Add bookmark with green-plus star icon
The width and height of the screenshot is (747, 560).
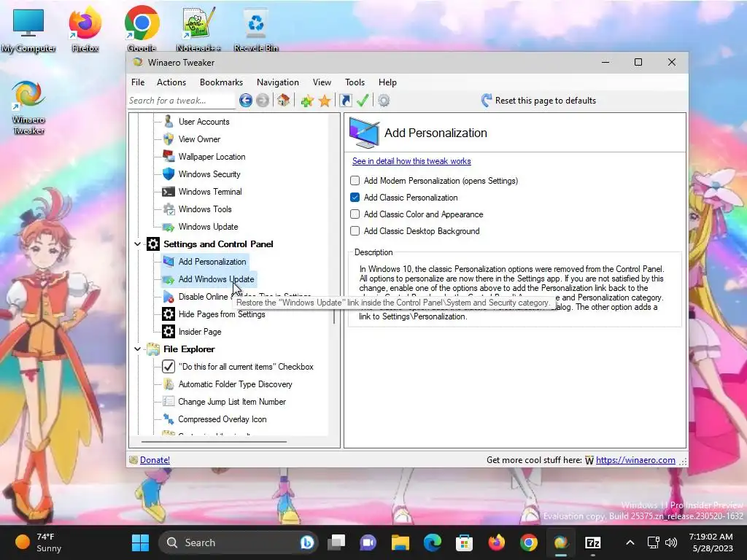tap(307, 101)
